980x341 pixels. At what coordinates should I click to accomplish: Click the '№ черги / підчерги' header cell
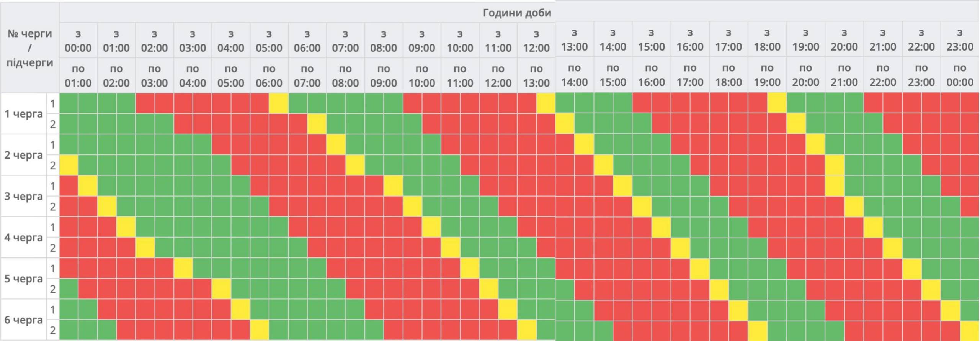coord(29,48)
